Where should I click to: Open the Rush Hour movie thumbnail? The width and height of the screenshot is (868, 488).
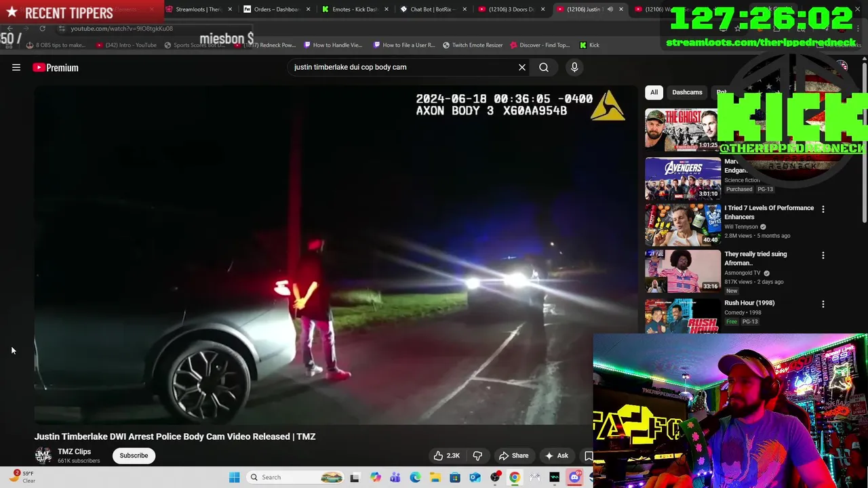click(683, 316)
